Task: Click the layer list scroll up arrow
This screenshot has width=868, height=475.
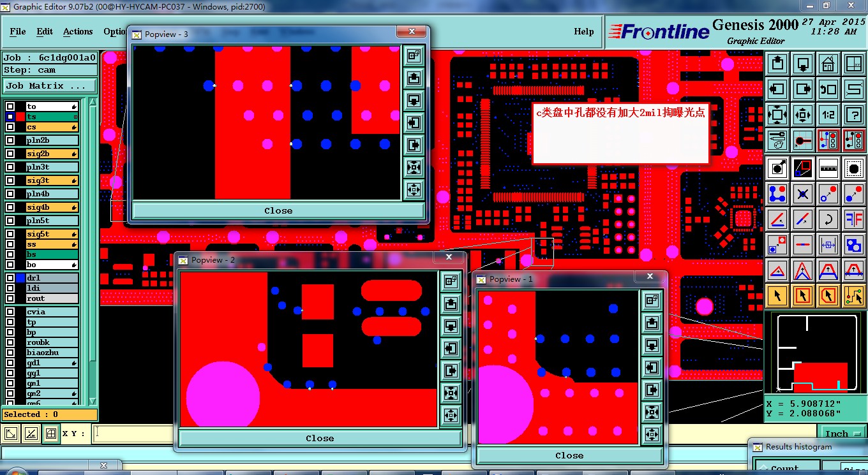Action: [93, 102]
